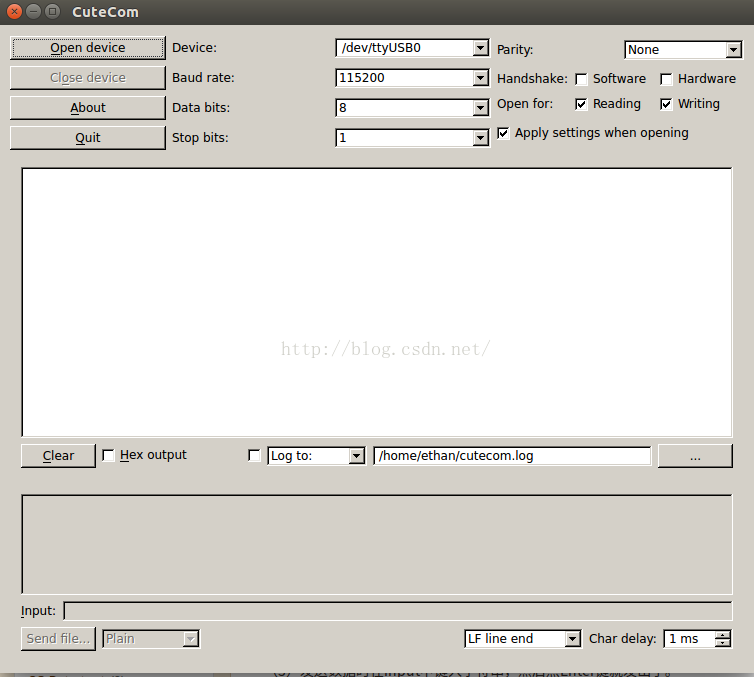Open the About dialog
The width and height of the screenshot is (754, 677).
click(88, 108)
